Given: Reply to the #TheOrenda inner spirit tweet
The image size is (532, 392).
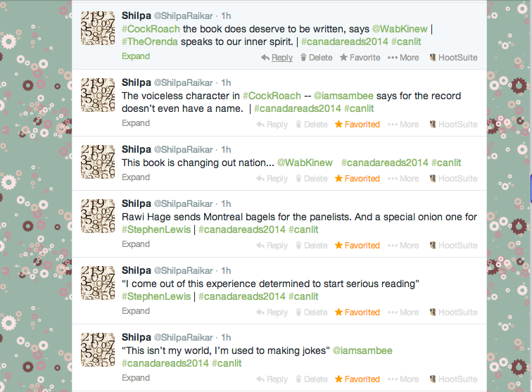Looking at the screenshot, I should coord(277,58).
